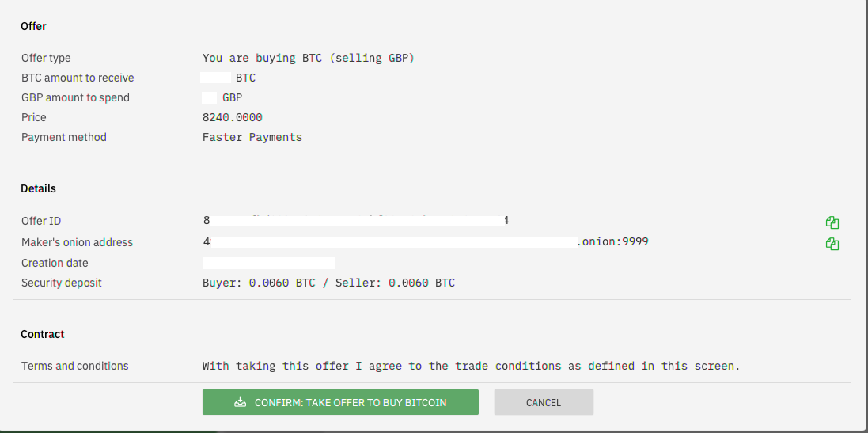Click the .onion:9999 address text
This screenshot has width=868, height=433.
pos(612,242)
